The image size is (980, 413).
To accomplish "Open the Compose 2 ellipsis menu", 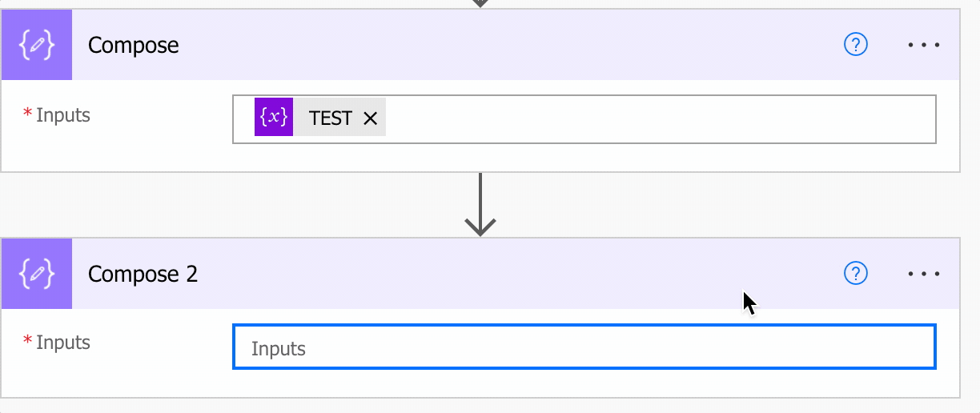I will click(924, 274).
